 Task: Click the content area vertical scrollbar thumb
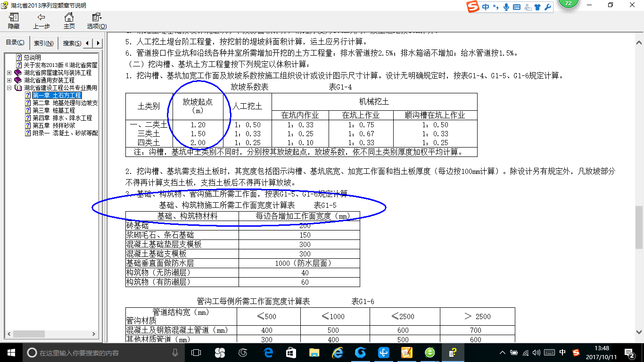coord(639,227)
